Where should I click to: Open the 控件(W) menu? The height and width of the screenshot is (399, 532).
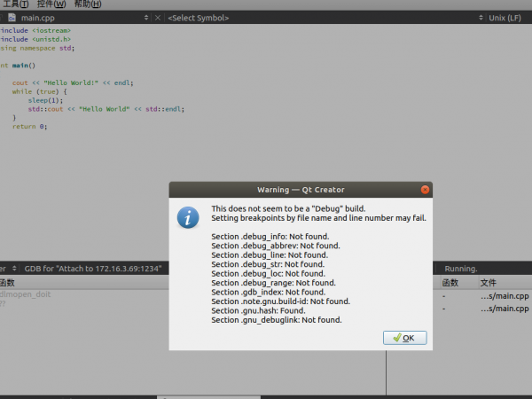51,4
